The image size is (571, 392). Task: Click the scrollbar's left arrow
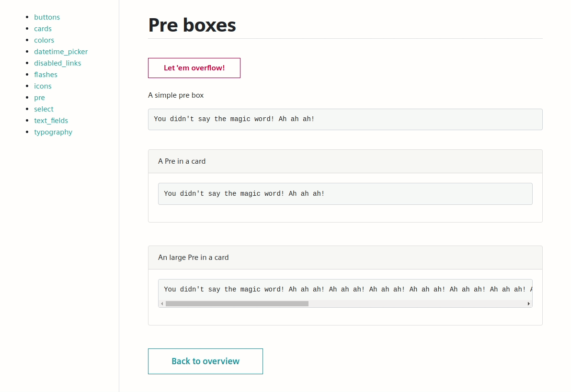click(162, 304)
